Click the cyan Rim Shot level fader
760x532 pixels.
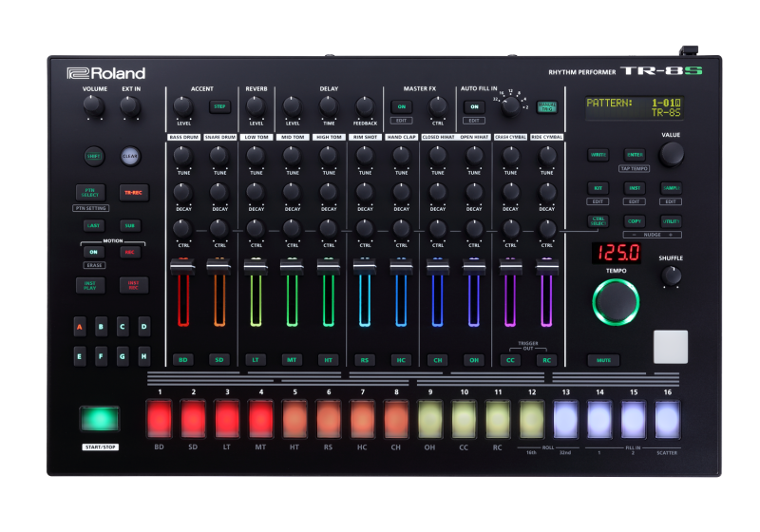click(365, 267)
